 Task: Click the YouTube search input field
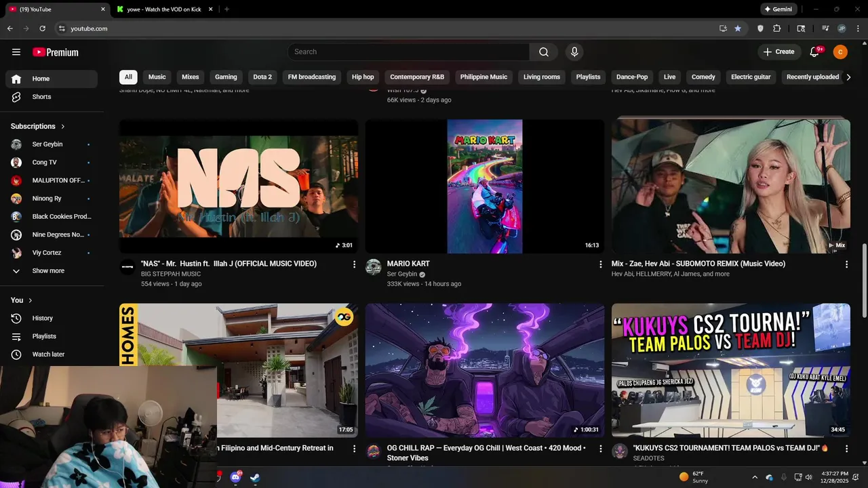pyautogui.click(x=408, y=52)
